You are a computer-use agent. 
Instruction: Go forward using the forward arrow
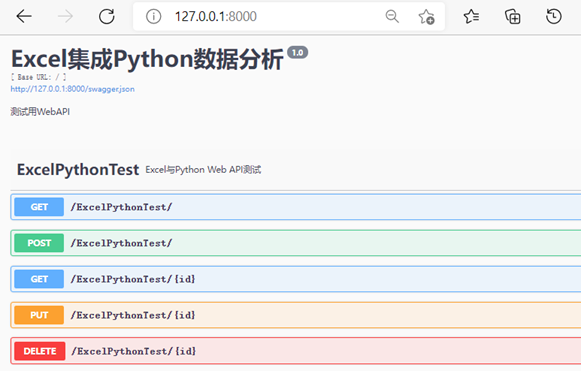(66, 16)
